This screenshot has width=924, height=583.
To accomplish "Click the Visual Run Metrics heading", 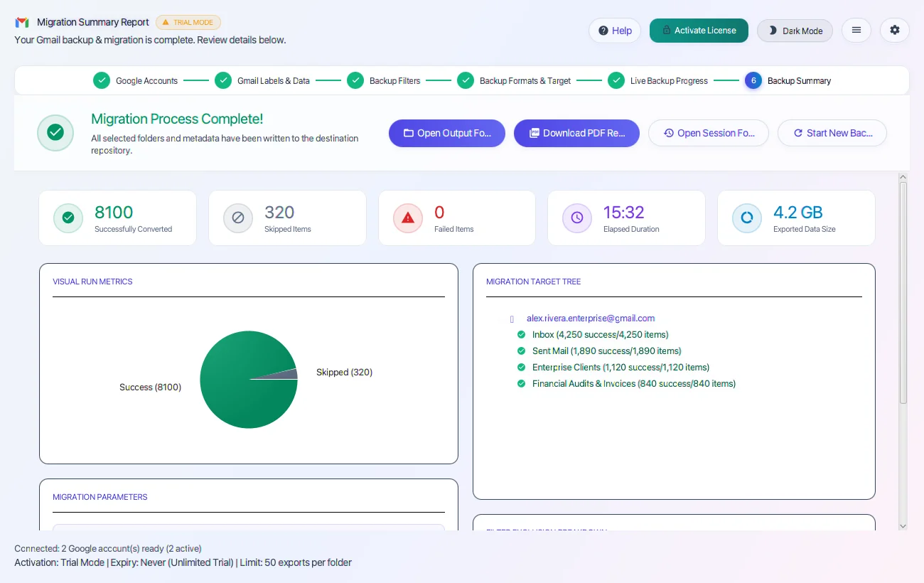I will [x=92, y=282].
